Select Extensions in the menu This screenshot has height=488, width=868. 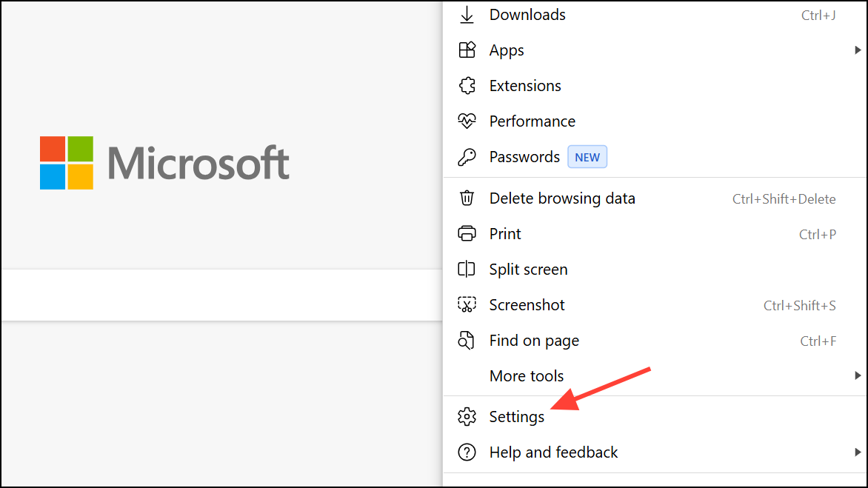(x=655, y=86)
